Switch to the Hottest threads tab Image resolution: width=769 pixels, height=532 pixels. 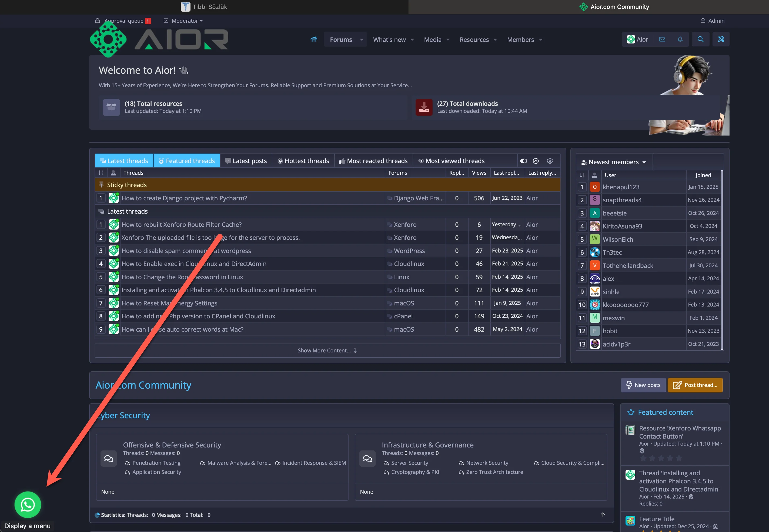303,161
